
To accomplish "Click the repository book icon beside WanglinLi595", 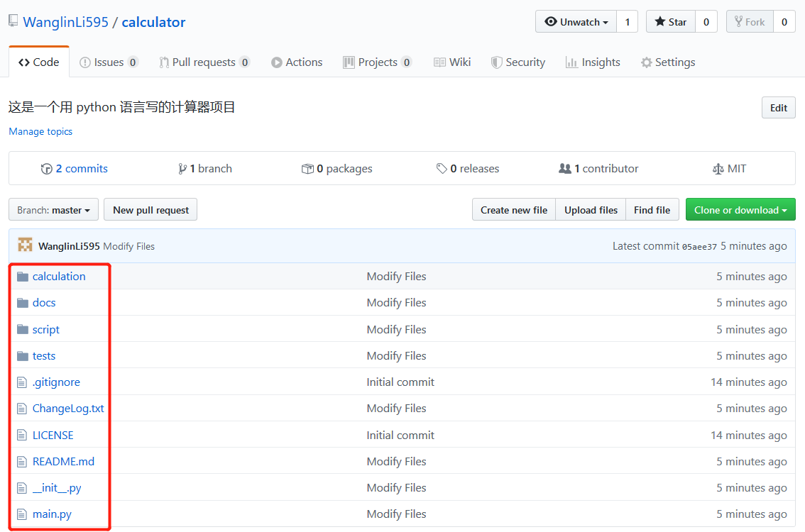I will [13, 21].
